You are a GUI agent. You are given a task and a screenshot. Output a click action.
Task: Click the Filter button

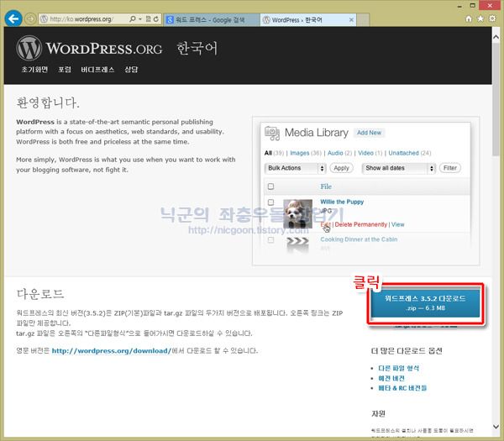[x=450, y=168]
